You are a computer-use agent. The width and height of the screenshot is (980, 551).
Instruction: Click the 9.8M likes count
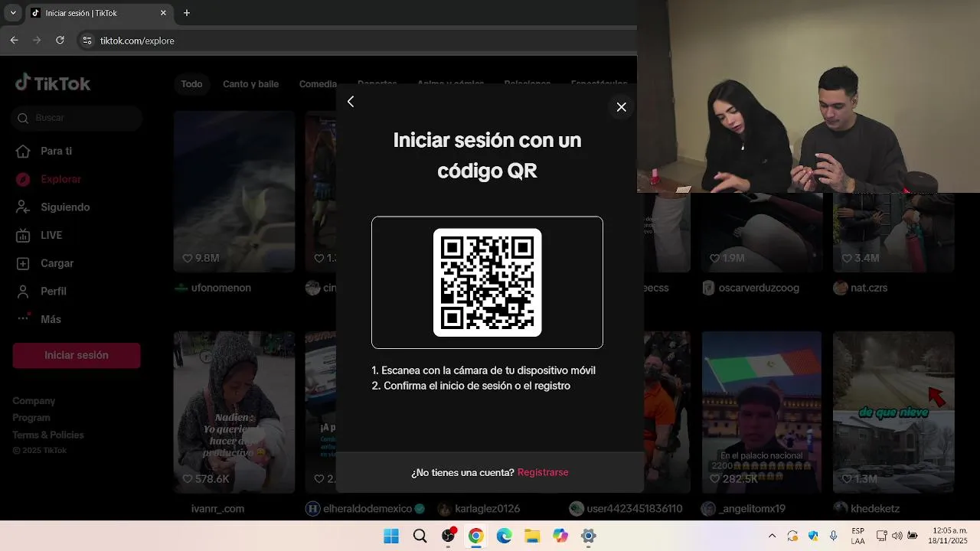(201, 259)
